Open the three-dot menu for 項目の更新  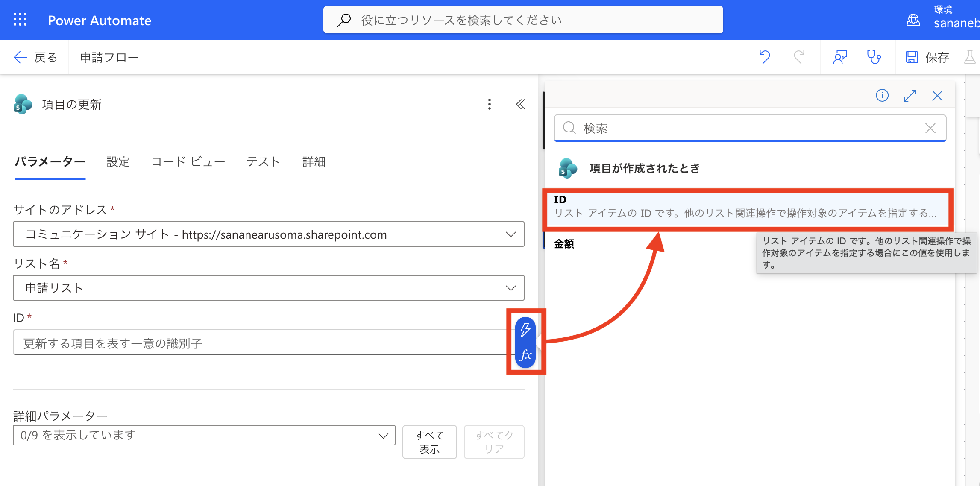(x=490, y=104)
